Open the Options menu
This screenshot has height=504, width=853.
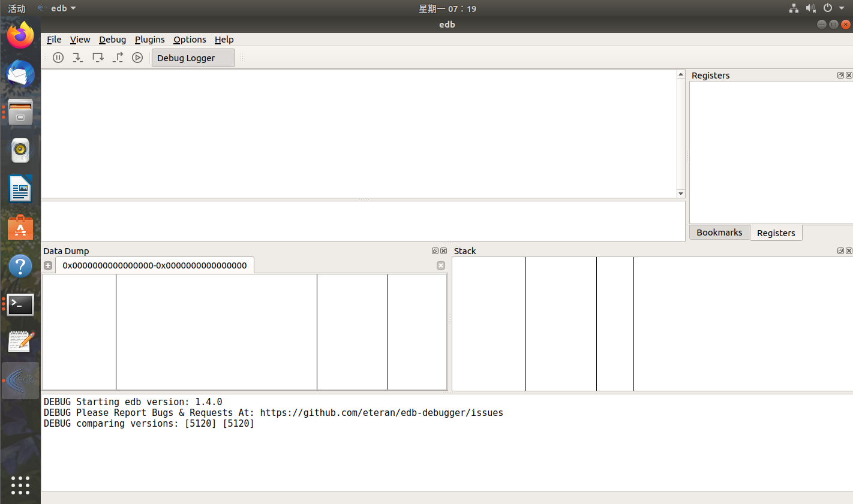click(190, 40)
